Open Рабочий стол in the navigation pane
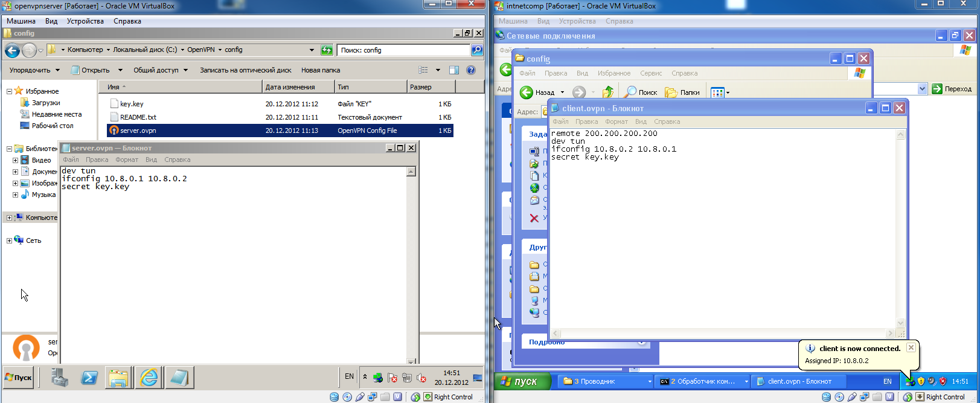Viewport: 980px width, 403px height. [53, 126]
